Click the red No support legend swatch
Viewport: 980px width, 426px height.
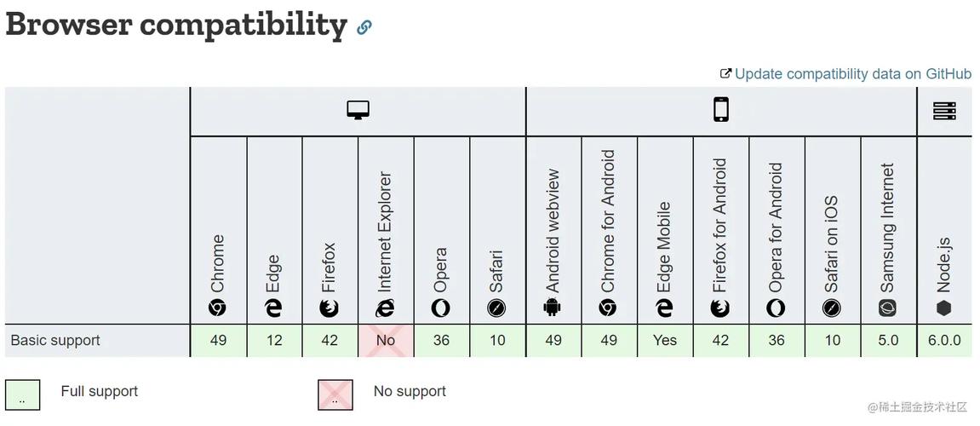point(335,394)
